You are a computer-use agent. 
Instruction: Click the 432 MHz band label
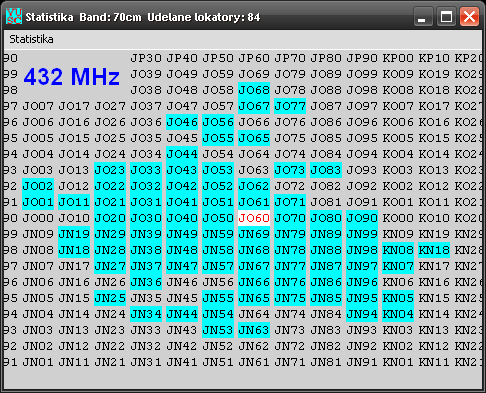point(71,77)
